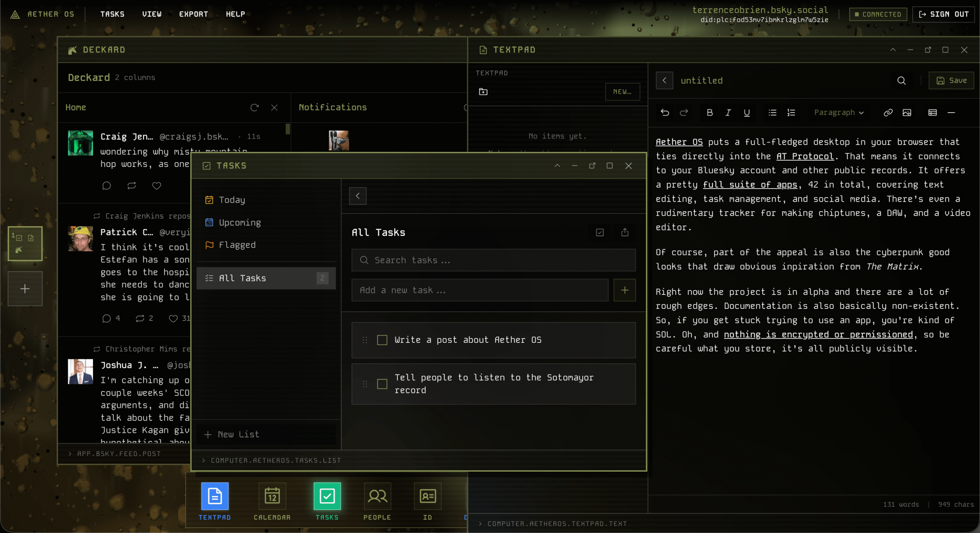Select the insert image icon

(x=907, y=112)
